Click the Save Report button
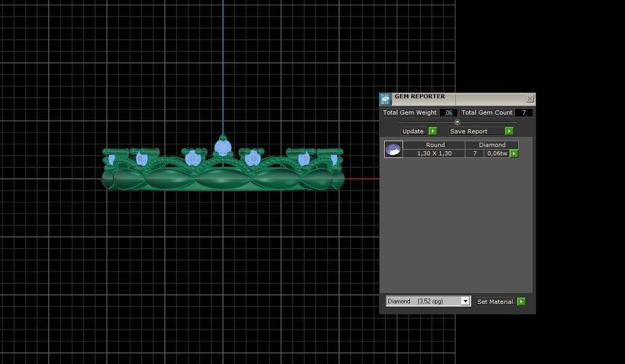The height and width of the screenshot is (364, 625). pos(476,131)
